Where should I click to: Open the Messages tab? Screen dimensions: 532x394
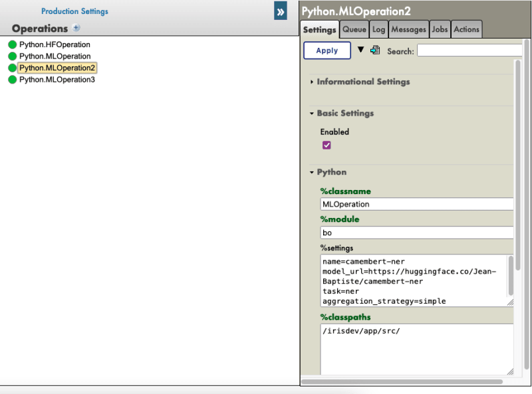408,29
